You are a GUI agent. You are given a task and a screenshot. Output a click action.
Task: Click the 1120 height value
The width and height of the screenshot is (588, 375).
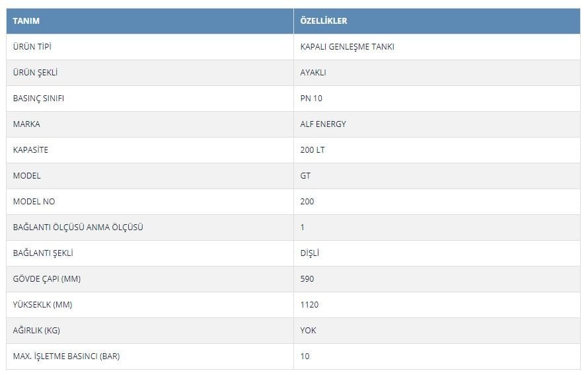[309, 305]
